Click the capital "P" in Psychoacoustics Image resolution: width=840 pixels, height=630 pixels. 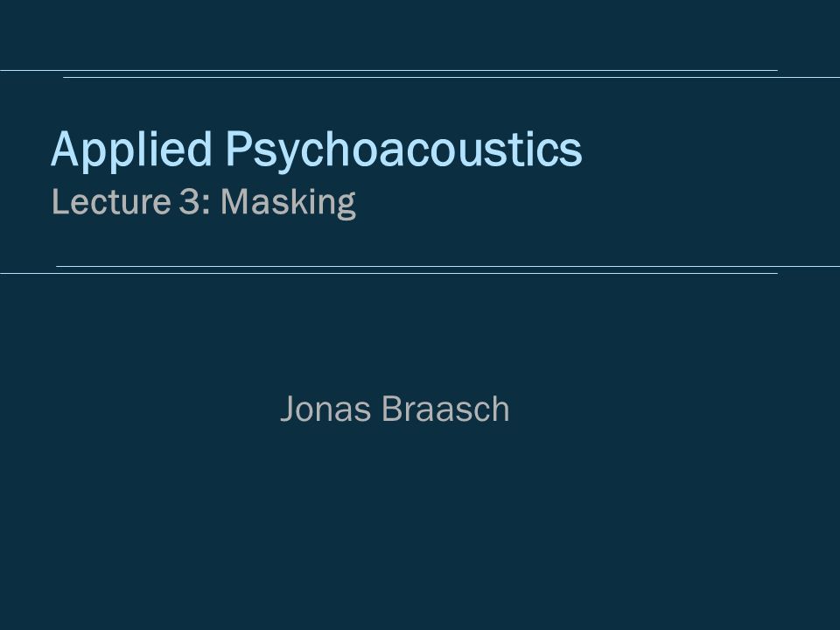pyautogui.click(x=237, y=149)
